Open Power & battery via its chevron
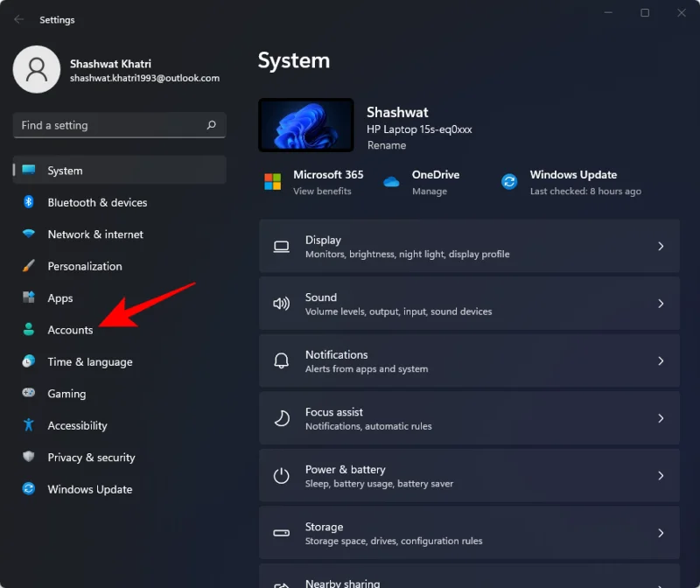Image resolution: width=700 pixels, height=588 pixels. [x=661, y=475]
